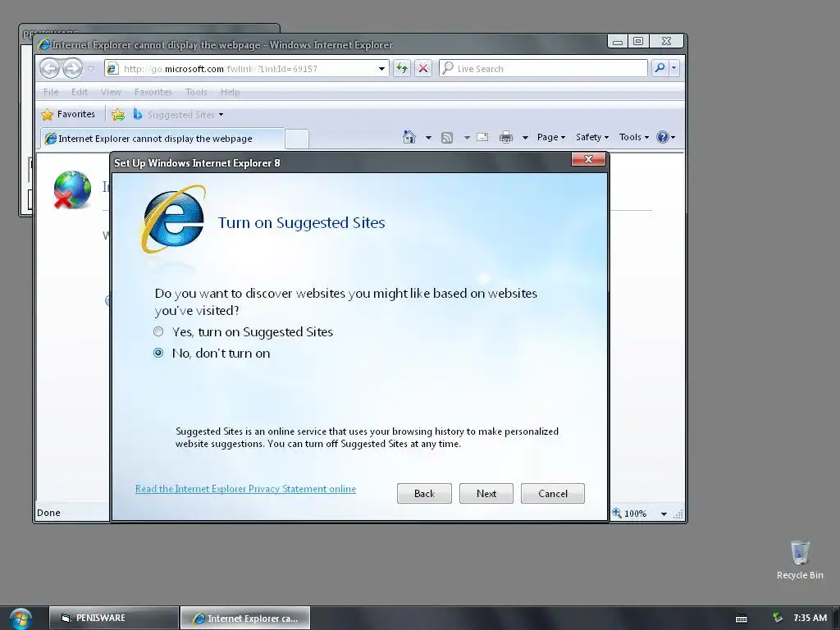Open the Recycle Bin desktop icon

[800, 559]
